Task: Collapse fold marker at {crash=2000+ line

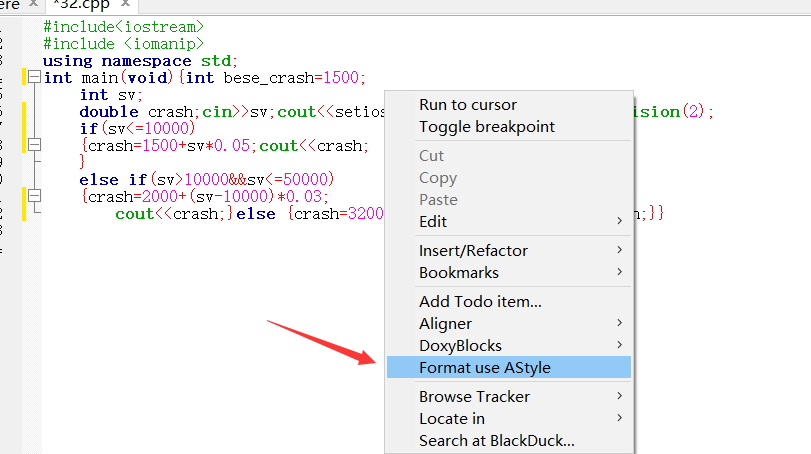Action: (x=34, y=196)
